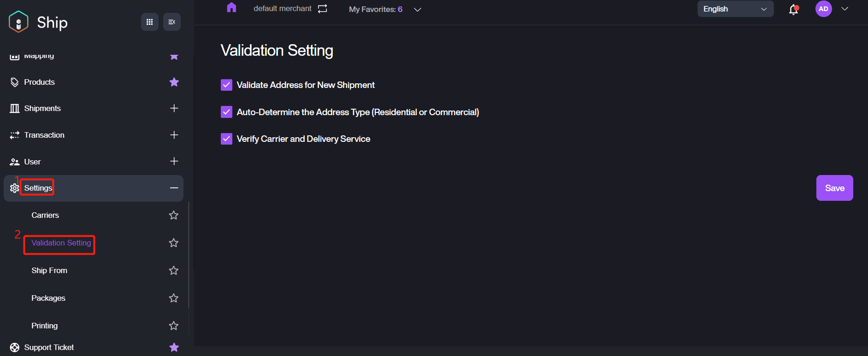This screenshot has height=356, width=868.
Task: Open the apps grid icon
Action: [x=149, y=22]
